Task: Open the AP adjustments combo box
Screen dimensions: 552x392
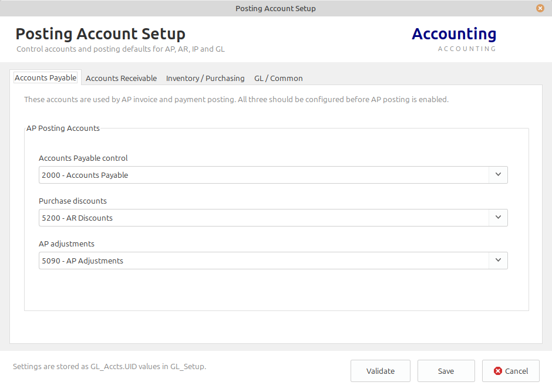Action: tap(273, 261)
